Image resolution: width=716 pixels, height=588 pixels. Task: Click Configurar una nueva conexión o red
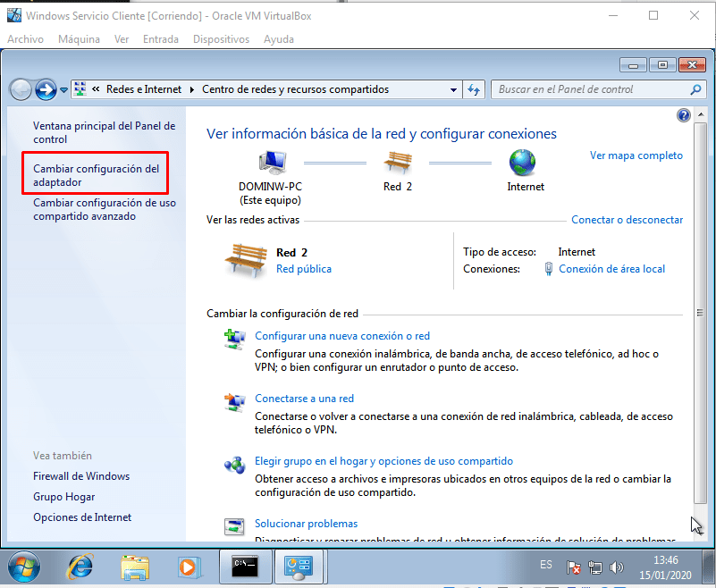pyautogui.click(x=342, y=336)
